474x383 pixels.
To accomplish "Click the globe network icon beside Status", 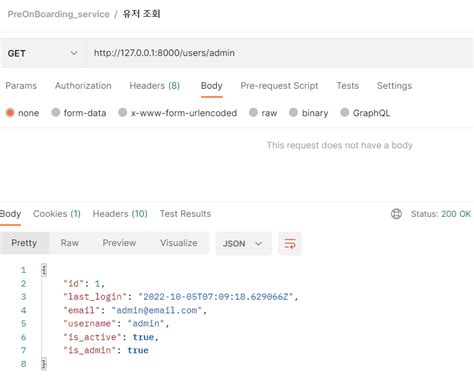I will tap(396, 214).
